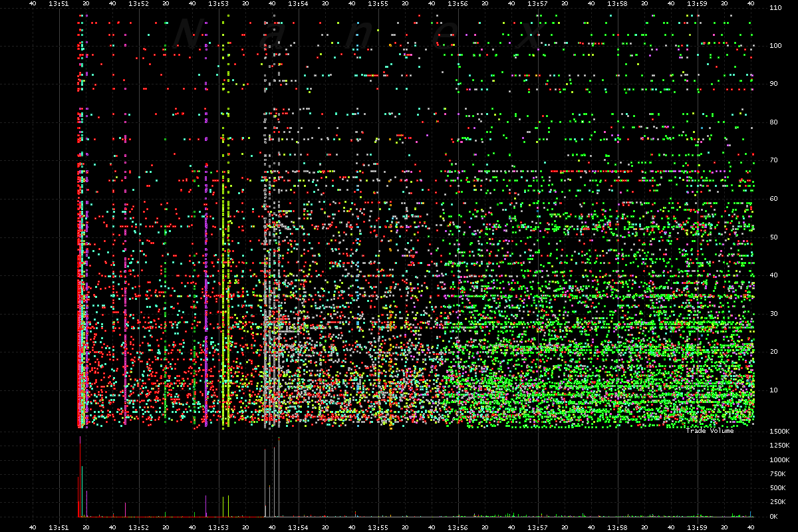
Task: Click the 30 price axis value
Action: pos(773,313)
